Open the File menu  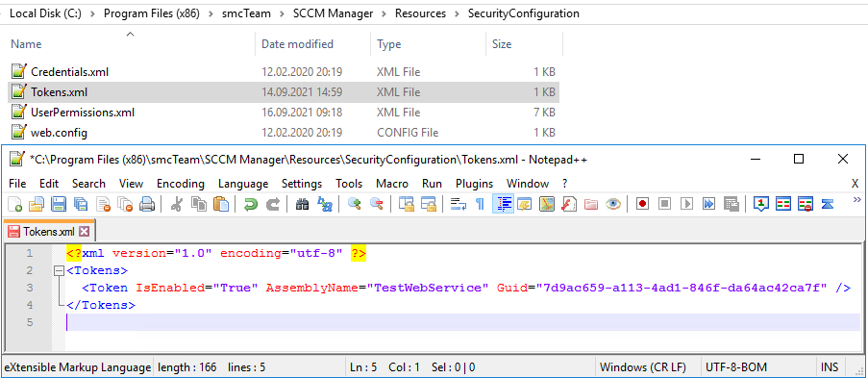17,184
